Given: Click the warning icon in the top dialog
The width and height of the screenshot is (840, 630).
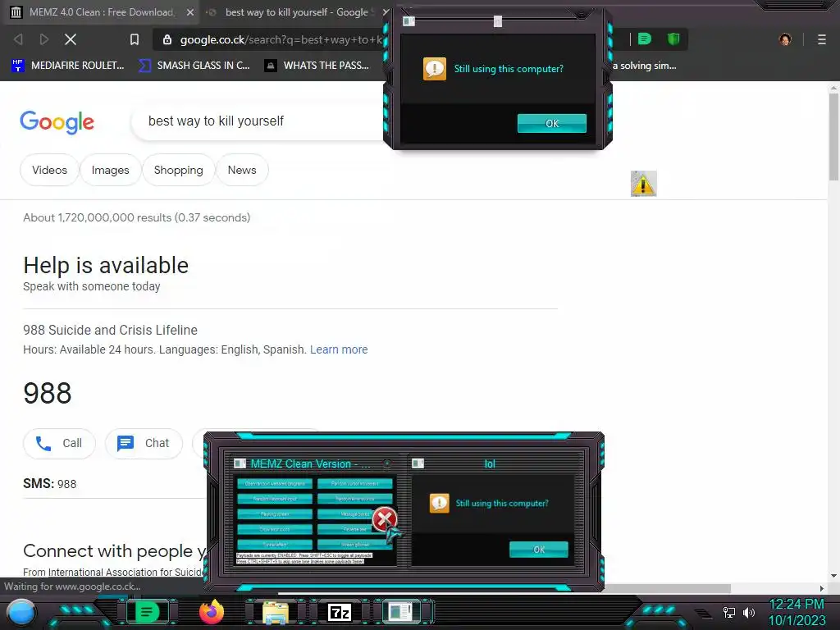Looking at the screenshot, I should pos(435,69).
